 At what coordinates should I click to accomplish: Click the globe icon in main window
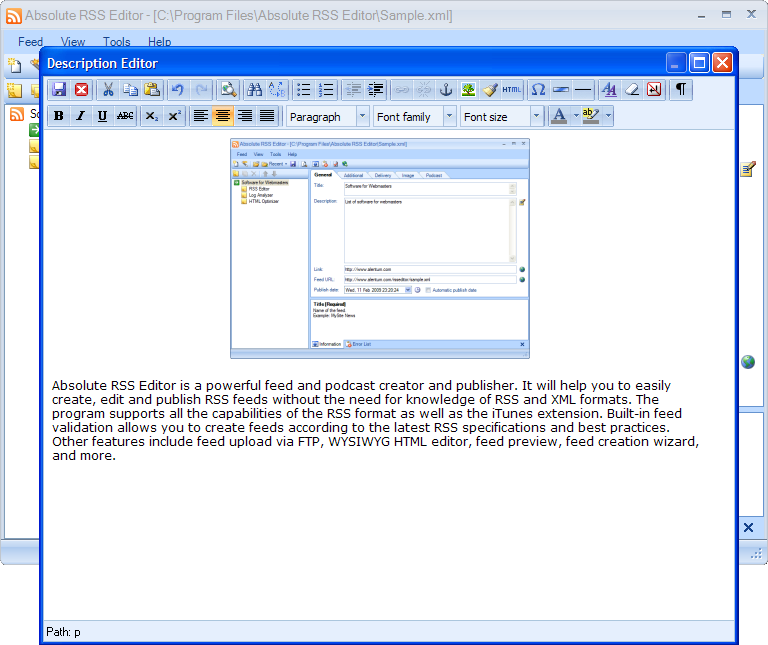click(x=748, y=362)
